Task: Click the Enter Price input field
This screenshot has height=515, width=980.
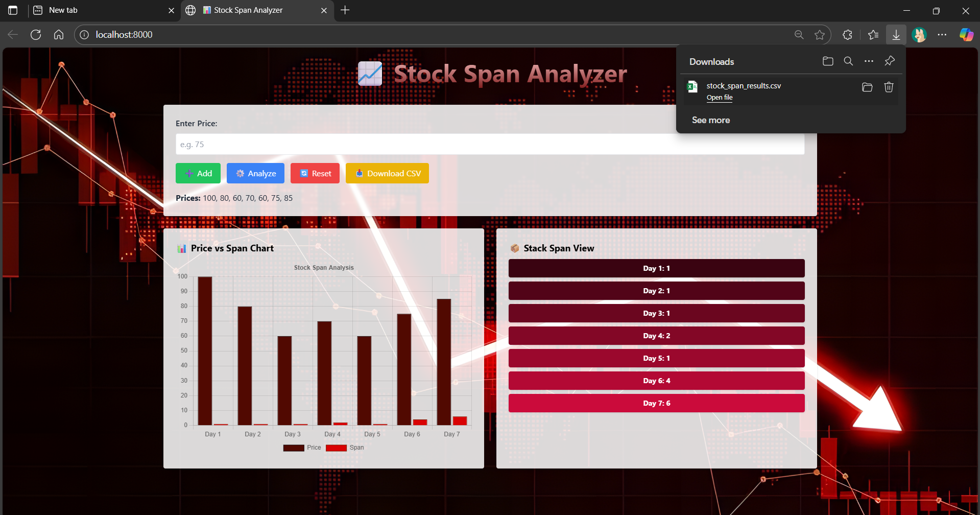Action: (x=489, y=144)
